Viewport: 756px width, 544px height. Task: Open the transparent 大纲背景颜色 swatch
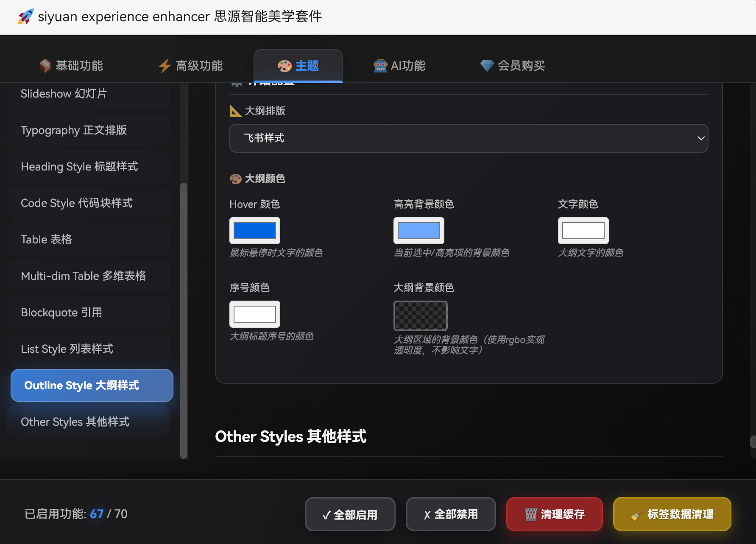pos(420,315)
